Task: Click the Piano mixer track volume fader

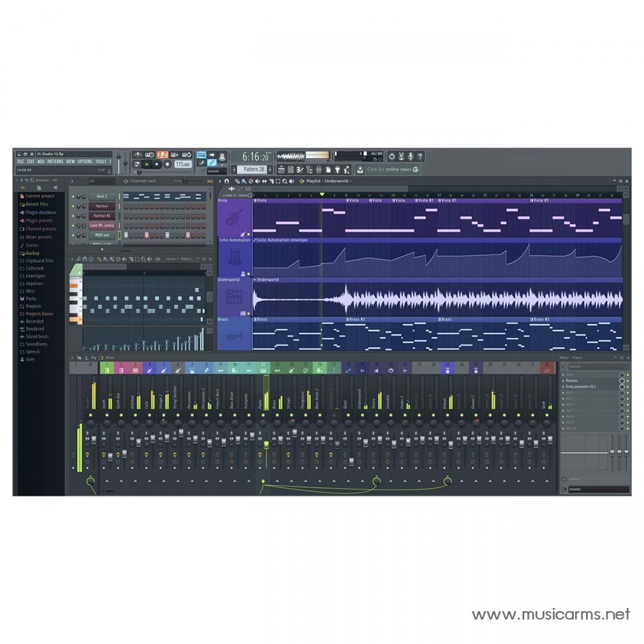Action: point(265,445)
